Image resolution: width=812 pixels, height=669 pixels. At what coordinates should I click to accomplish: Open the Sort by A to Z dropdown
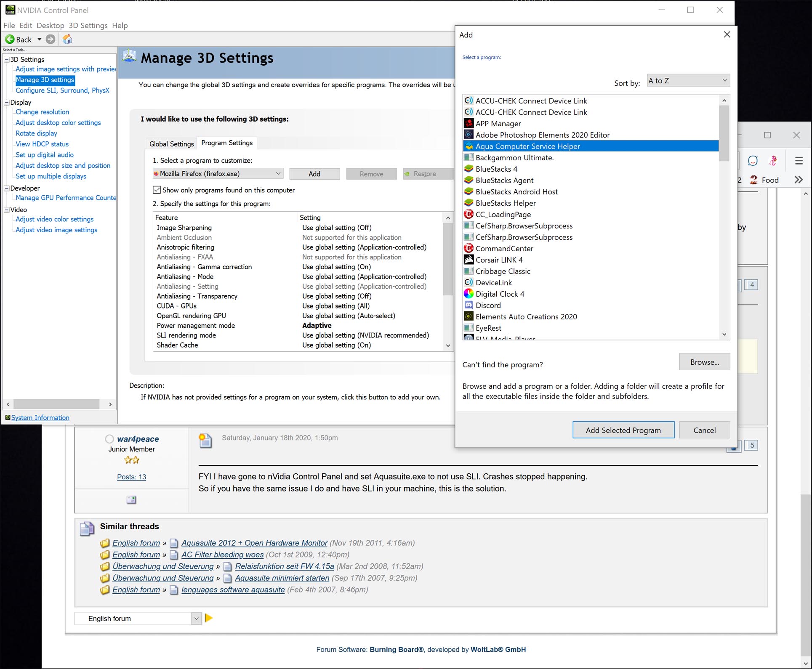(688, 80)
